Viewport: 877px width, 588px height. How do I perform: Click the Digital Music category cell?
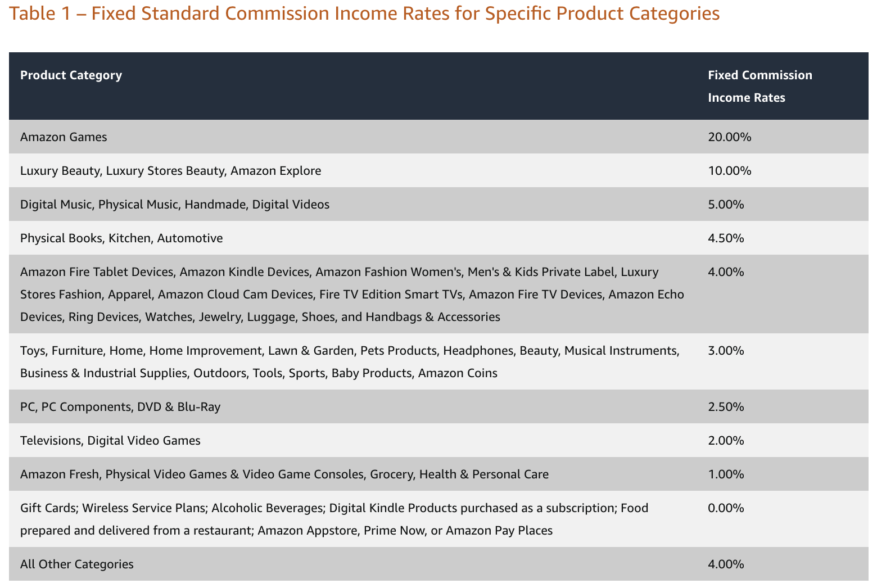pos(174,204)
